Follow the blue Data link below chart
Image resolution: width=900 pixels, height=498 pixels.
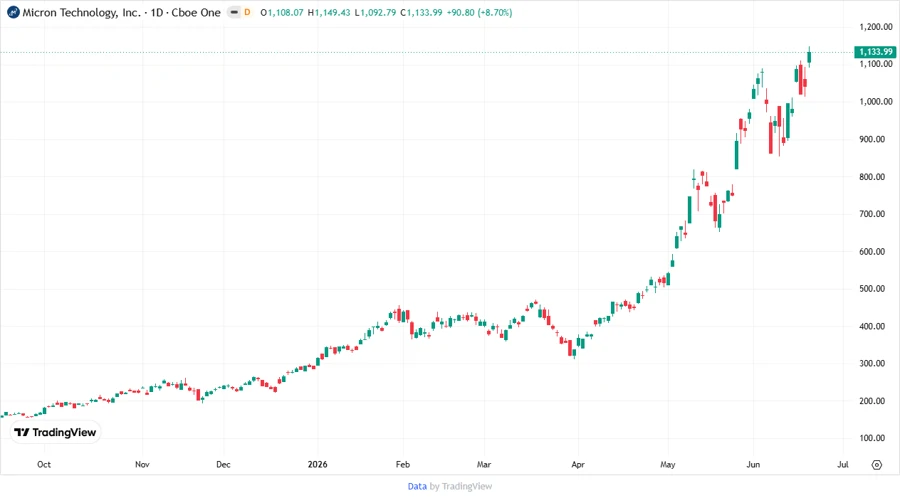[x=417, y=487]
